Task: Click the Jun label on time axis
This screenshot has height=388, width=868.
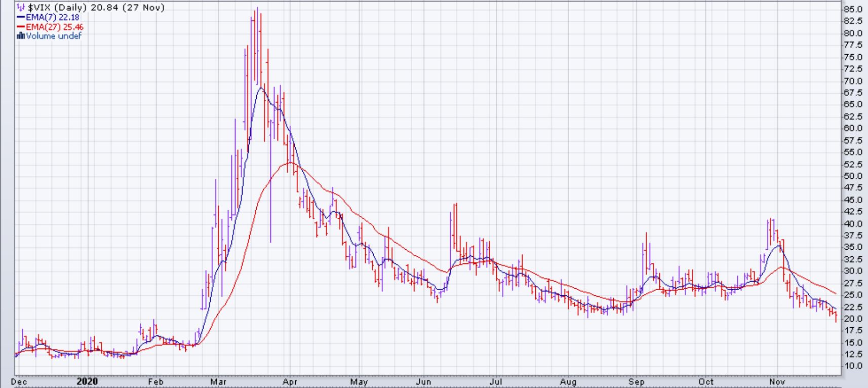Action: (423, 382)
